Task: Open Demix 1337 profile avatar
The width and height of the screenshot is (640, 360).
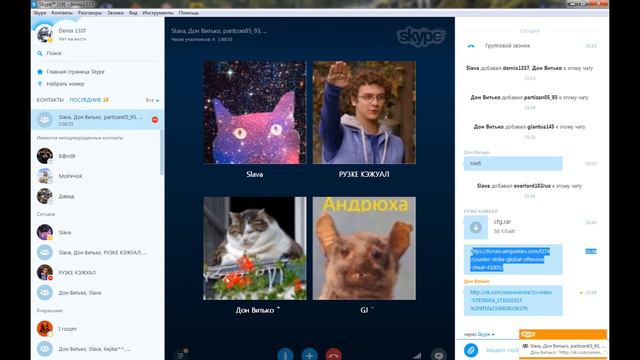Action: tap(44, 34)
